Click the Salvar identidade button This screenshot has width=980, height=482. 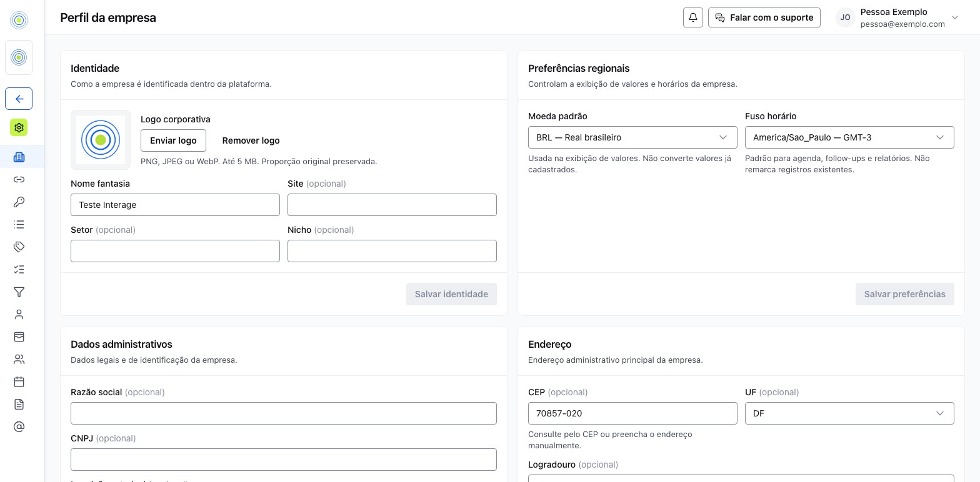451,294
